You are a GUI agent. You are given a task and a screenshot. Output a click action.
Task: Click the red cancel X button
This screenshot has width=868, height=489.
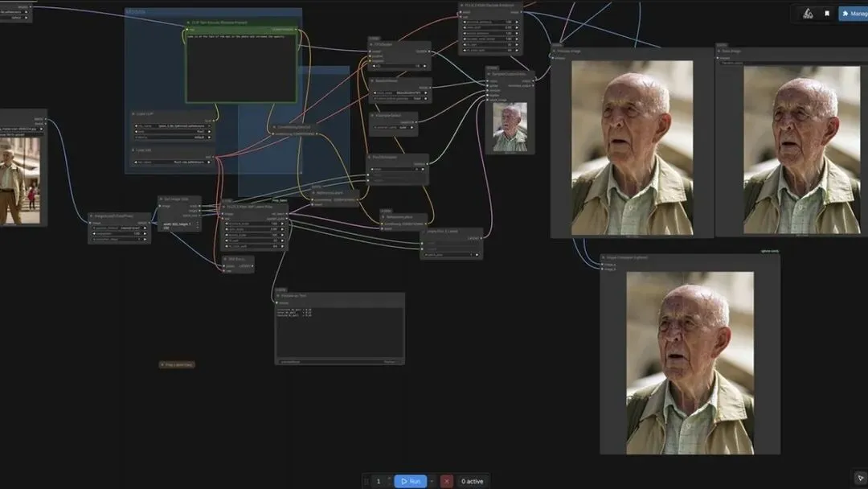[447, 481]
